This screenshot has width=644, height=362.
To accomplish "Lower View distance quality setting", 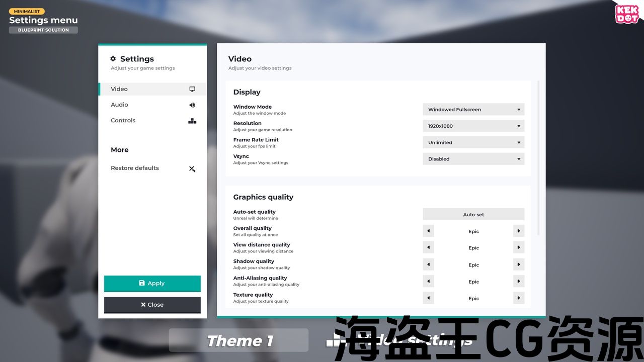I will click(x=428, y=248).
